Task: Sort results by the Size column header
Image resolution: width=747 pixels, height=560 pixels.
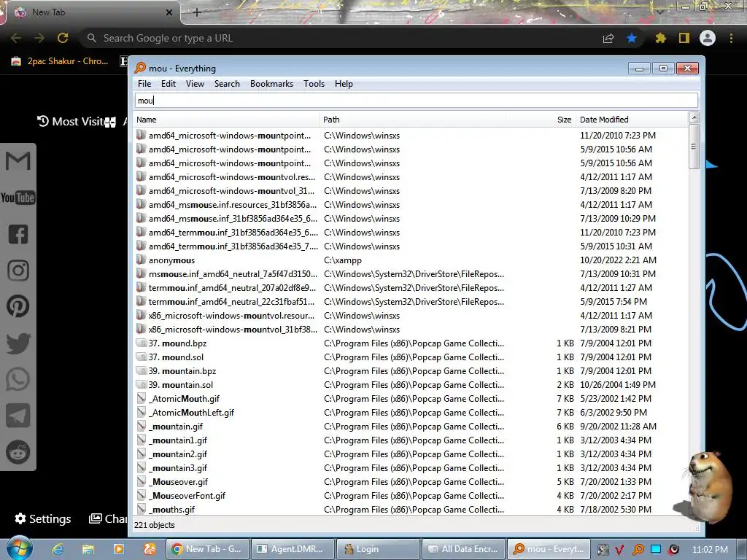Action: point(541,120)
